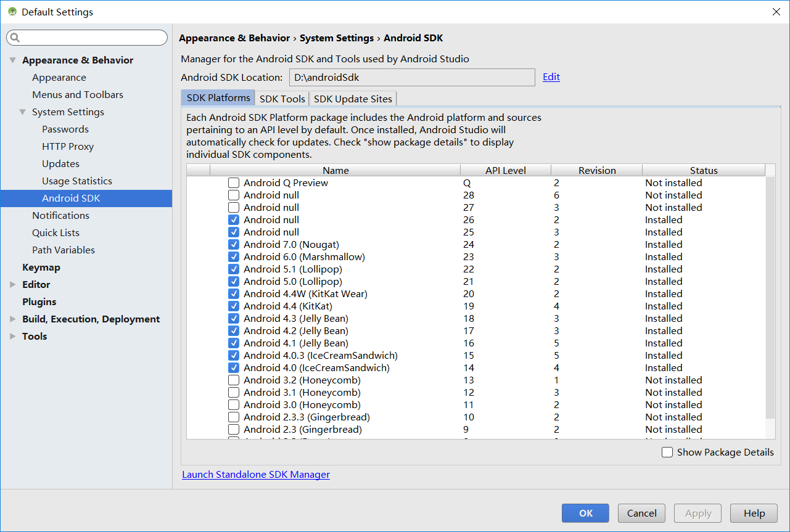Click the Android SDK Location field
The image size is (790, 532).
(x=412, y=76)
